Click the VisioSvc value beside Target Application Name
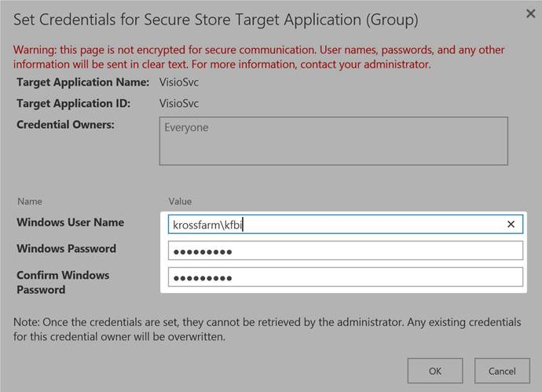 180,82
